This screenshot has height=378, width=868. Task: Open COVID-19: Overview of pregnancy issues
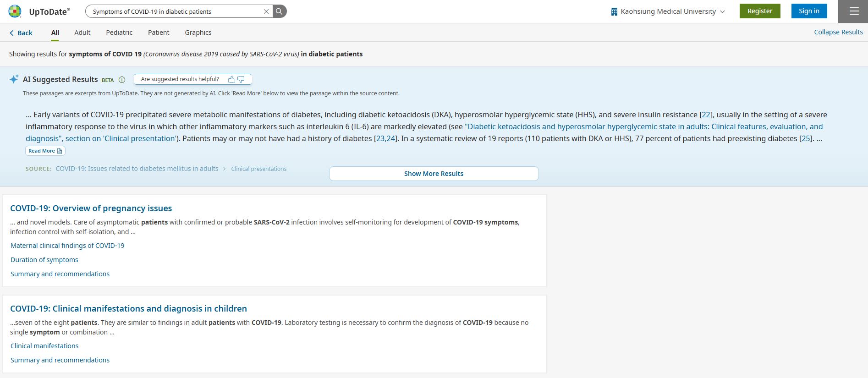click(91, 208)
